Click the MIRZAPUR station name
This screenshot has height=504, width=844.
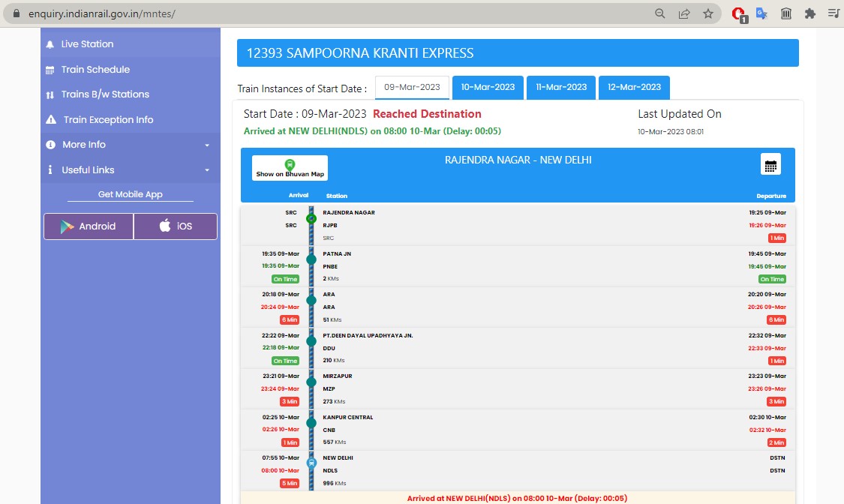338,376
